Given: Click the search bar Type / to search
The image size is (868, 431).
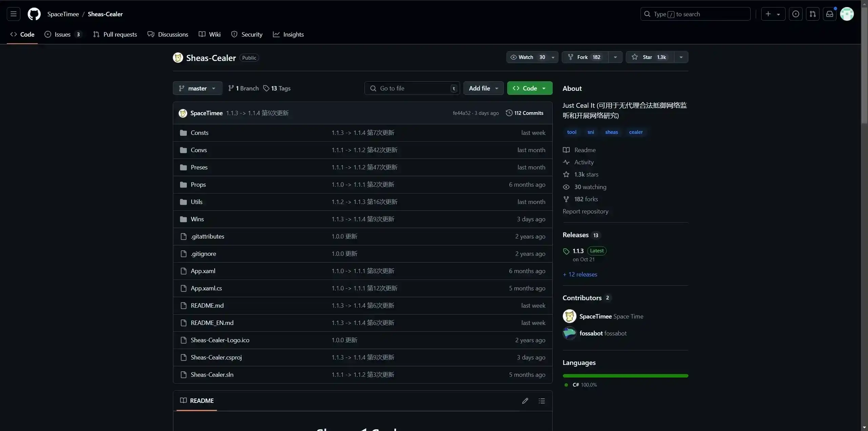Looking at the screenshot, I should (695, 14).
